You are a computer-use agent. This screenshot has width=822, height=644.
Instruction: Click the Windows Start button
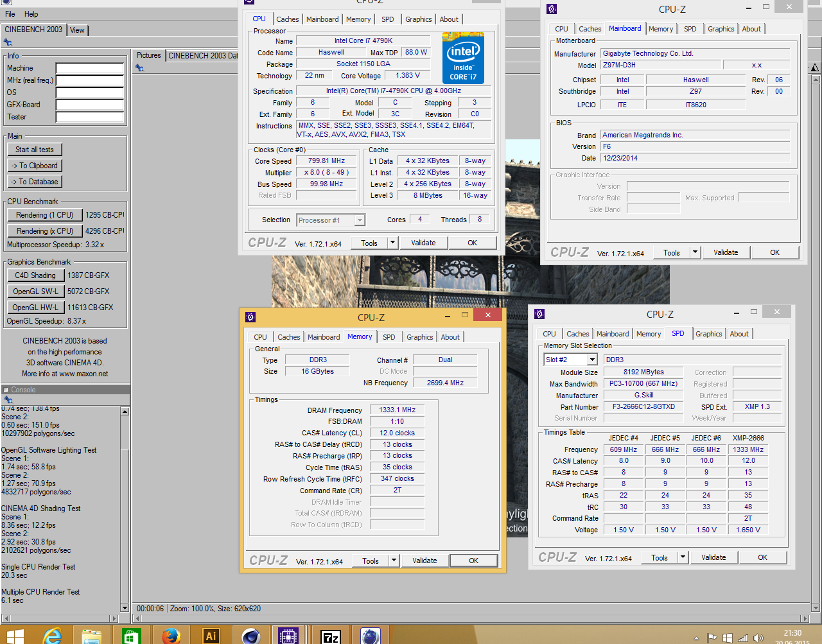point(14,637)
